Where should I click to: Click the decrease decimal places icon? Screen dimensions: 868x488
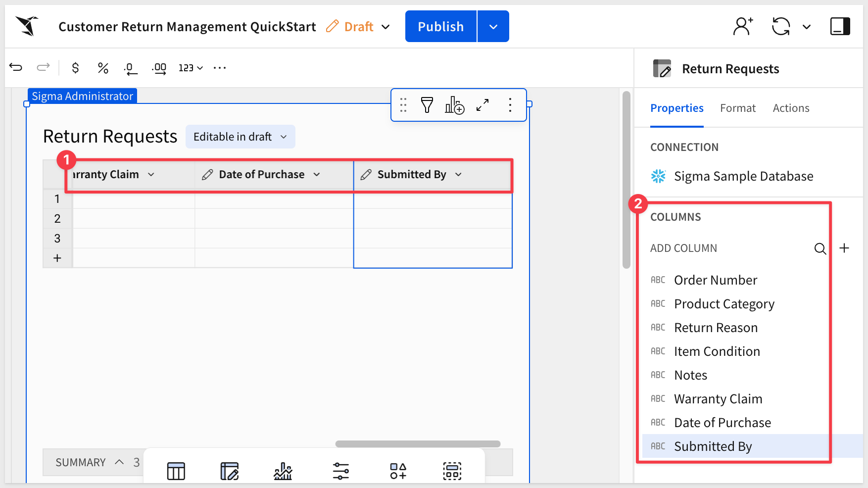(130, 68)
